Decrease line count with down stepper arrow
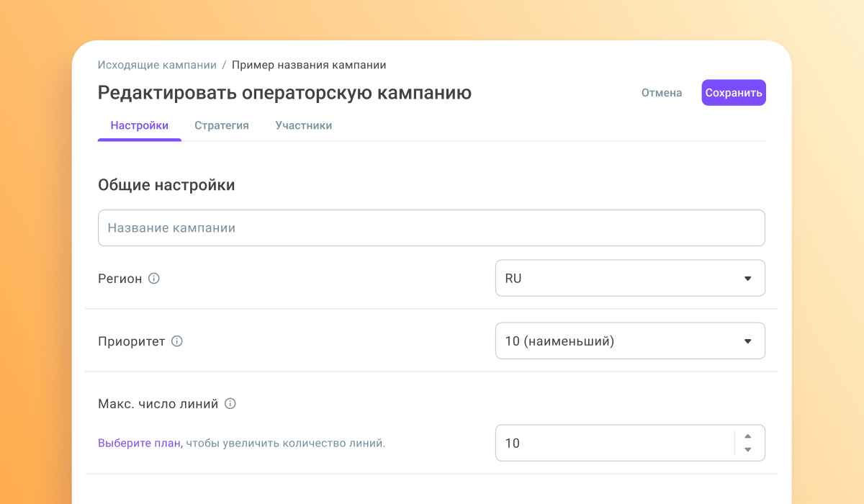The image size is (864, 504). pos(747,450)
